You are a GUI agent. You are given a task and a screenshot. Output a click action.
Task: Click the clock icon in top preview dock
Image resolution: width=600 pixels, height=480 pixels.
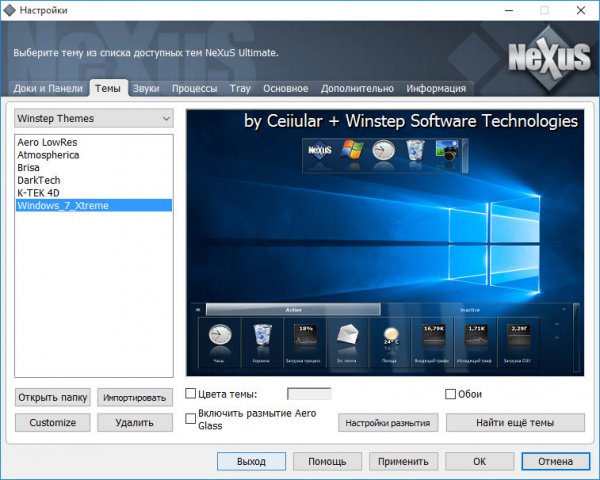click(383, 150)
